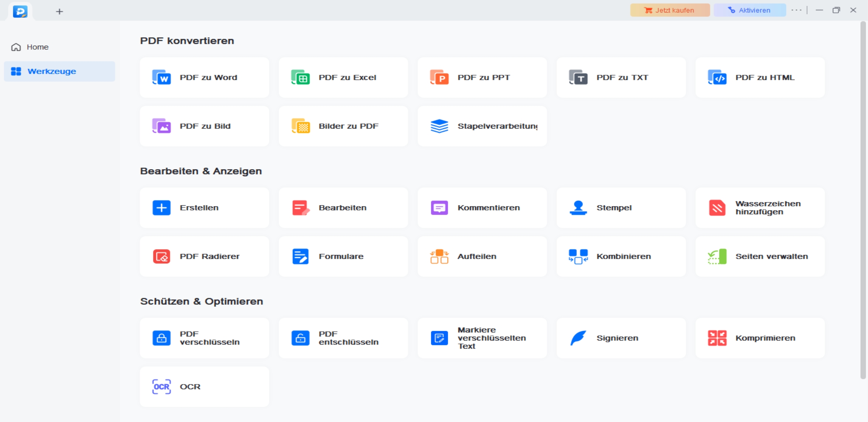Launch the OCR tool
This screenshot has height=422, width=868.
coord(204,387)
